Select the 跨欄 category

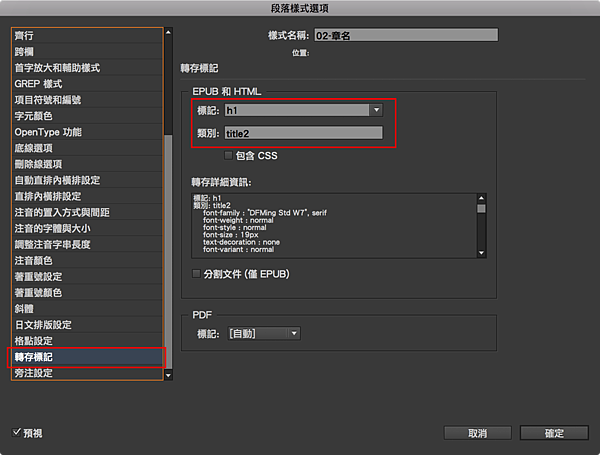point(87,52)
